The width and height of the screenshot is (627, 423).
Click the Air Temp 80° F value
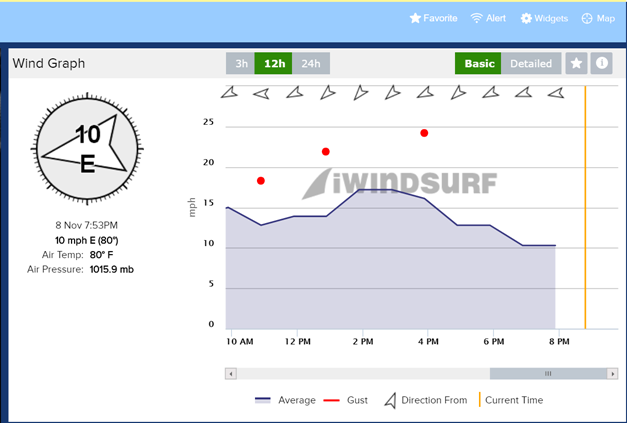[101, 255]
